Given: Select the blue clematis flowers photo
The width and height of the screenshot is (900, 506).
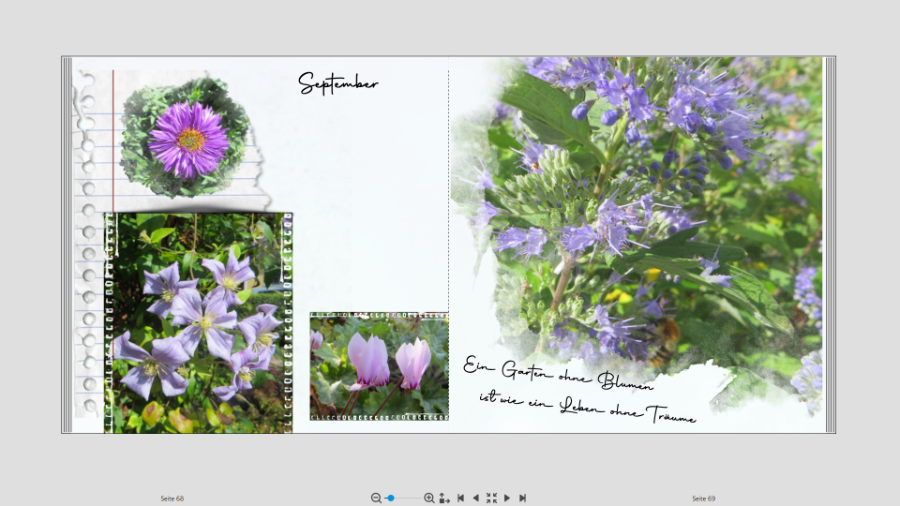Looking at the screenshot, I should [x=198, y=323].
